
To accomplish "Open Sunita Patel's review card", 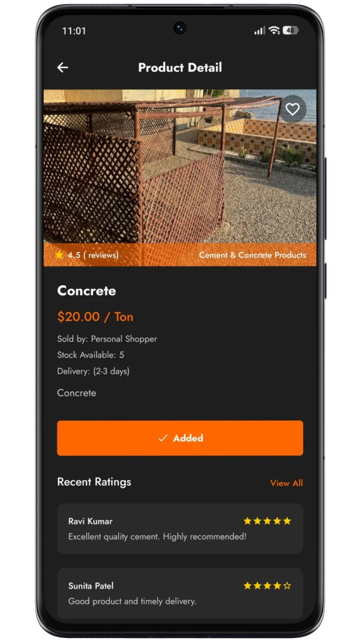I will click(x=180, y=593).
